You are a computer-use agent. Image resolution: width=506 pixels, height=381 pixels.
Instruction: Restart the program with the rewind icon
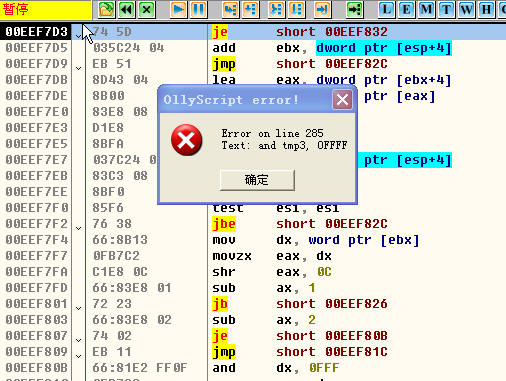(127, 9)
